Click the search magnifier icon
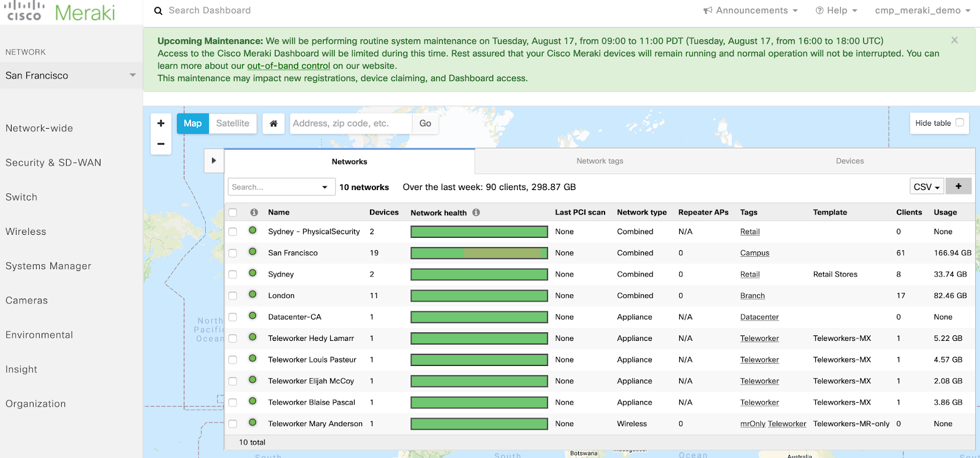Screen dimensions: 980x458 [158, 11]
